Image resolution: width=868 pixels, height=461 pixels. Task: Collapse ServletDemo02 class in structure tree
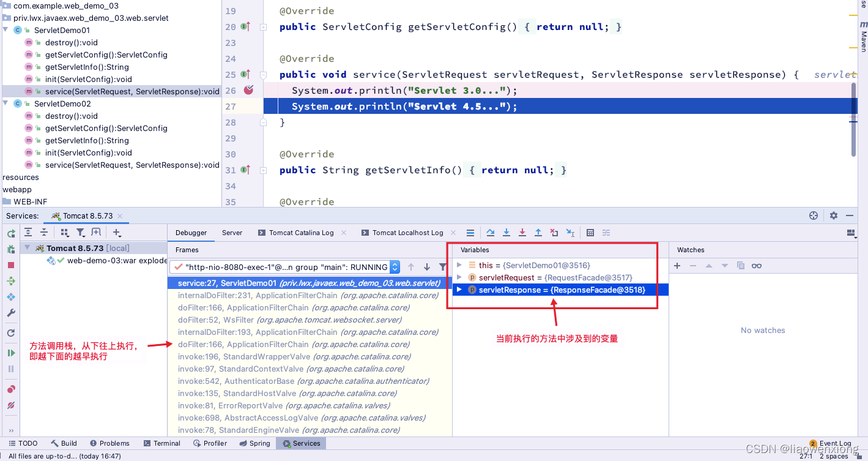tap(6, 103)
